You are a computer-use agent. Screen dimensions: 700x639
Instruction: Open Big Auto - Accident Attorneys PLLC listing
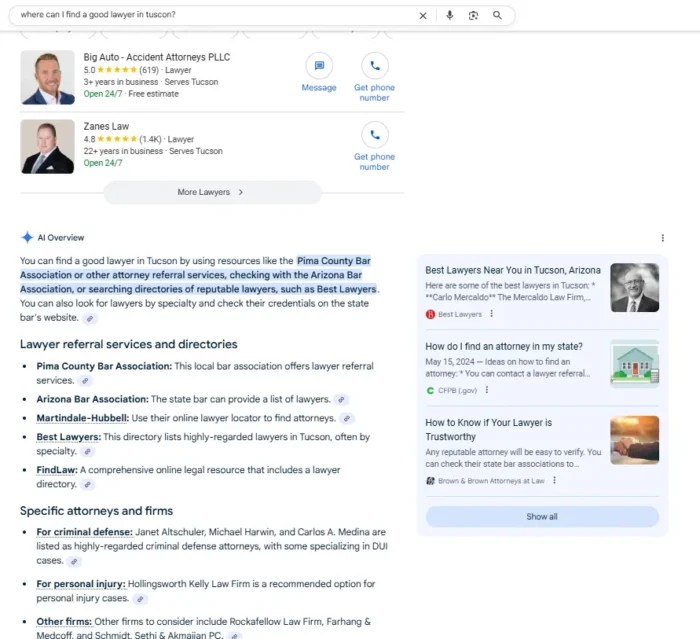(x=157, y=57)
